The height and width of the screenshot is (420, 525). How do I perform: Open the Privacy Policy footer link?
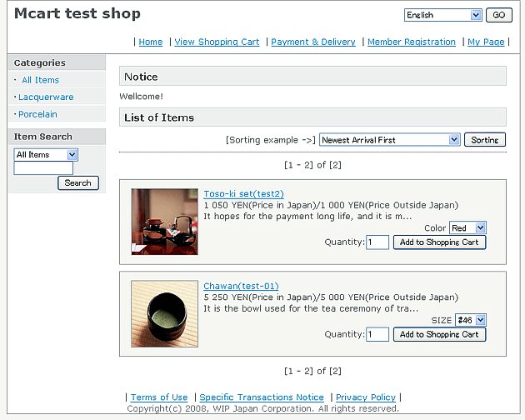click(365, 397)
